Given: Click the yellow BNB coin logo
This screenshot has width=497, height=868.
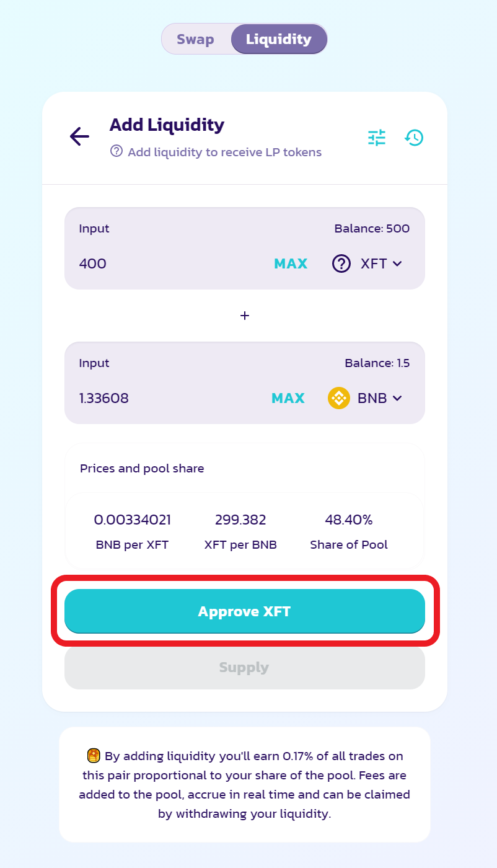Looking at the screenshot, I should [339, 398].
